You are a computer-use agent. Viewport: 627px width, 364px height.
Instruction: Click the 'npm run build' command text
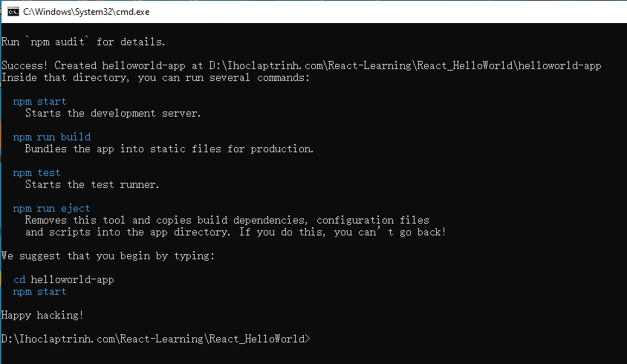(x=52, y=137)
